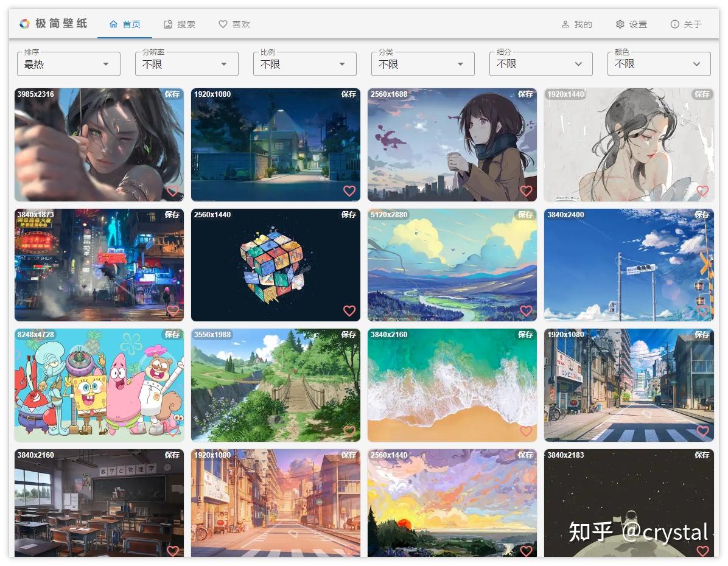Like the 1920x1080 night street wallpaper
The height and width of the screenshot is (566, 728).
(349, 191)
